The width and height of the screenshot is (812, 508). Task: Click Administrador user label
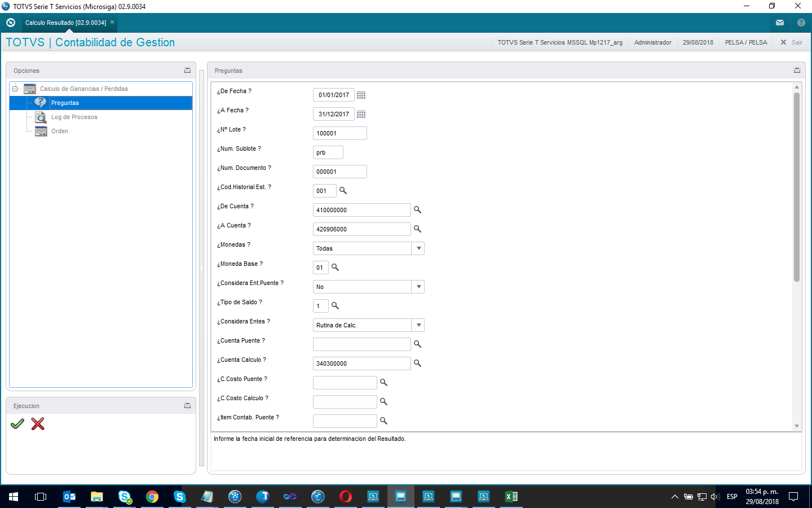[x=653, y=42]
